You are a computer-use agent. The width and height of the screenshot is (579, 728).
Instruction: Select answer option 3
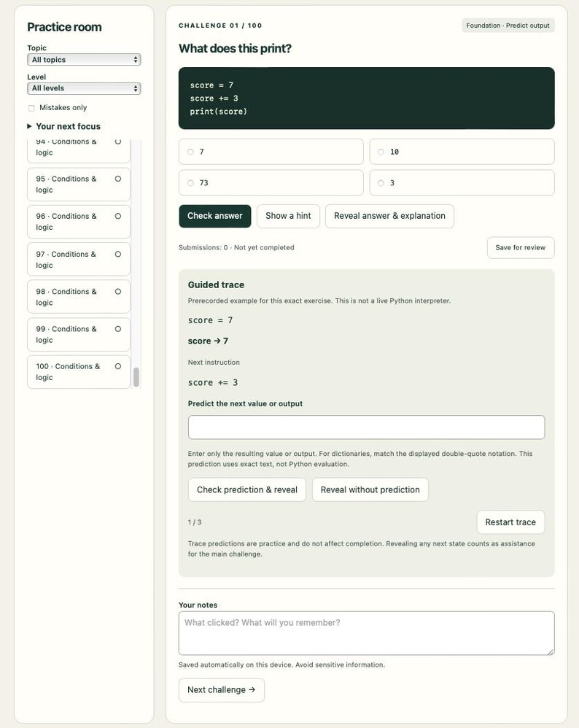(x=462, y=183)
